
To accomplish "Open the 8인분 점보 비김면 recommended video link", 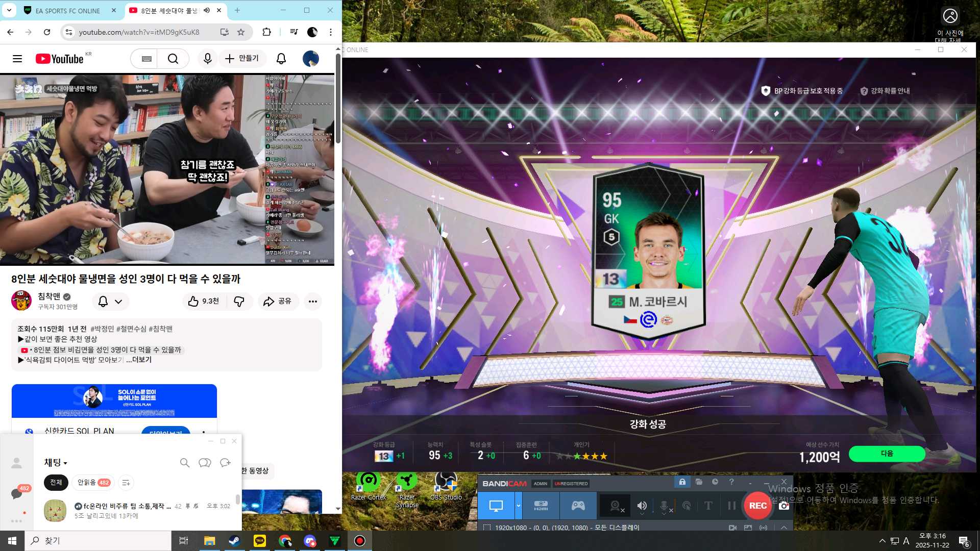I will 102,350.
